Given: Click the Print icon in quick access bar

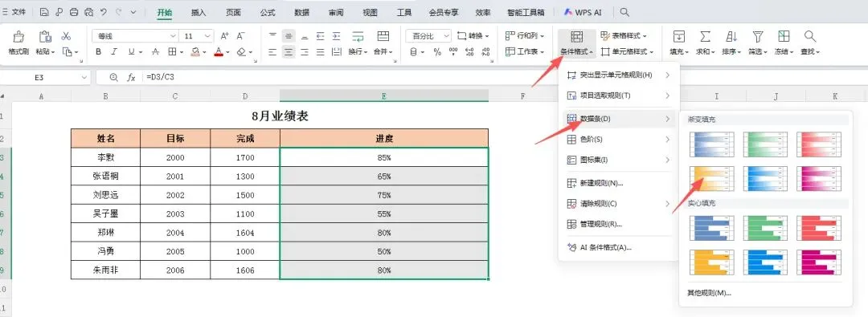Looking at the screenshot, I should 74,11.
